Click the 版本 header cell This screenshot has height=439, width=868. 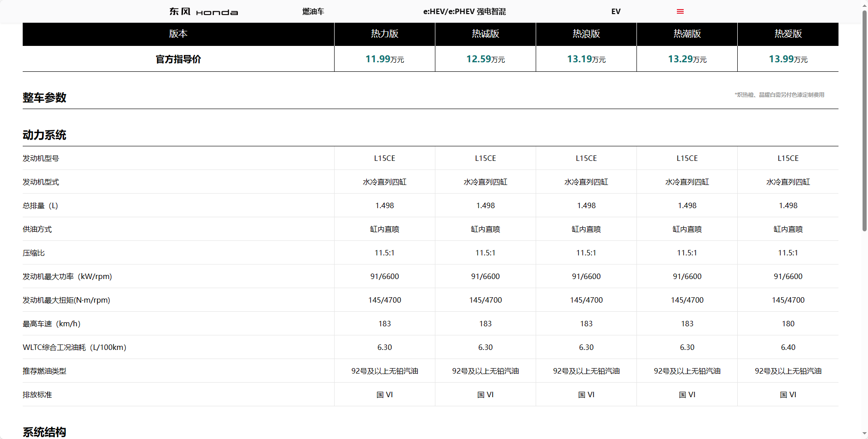coord(178,34)
